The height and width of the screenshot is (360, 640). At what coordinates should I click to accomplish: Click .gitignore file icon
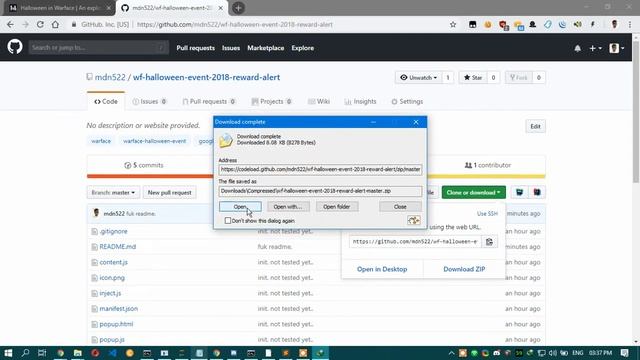pos(95,231)
